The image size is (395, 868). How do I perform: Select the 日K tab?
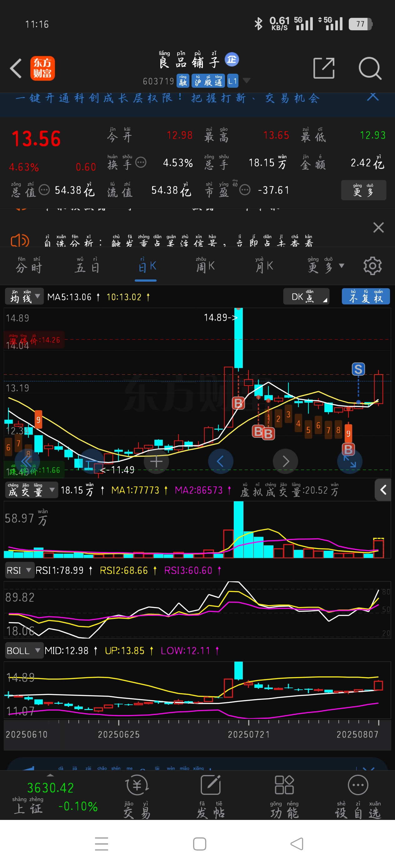click(147, 266)
